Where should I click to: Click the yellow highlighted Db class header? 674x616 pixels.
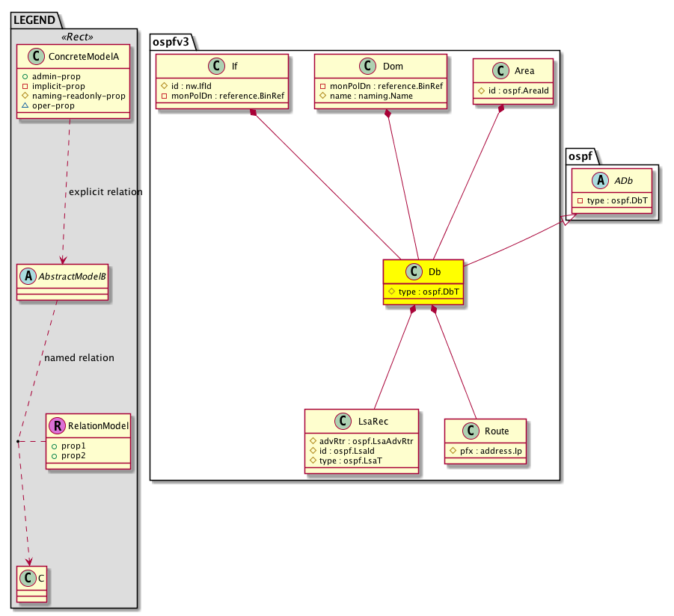(x=423, y=272)
